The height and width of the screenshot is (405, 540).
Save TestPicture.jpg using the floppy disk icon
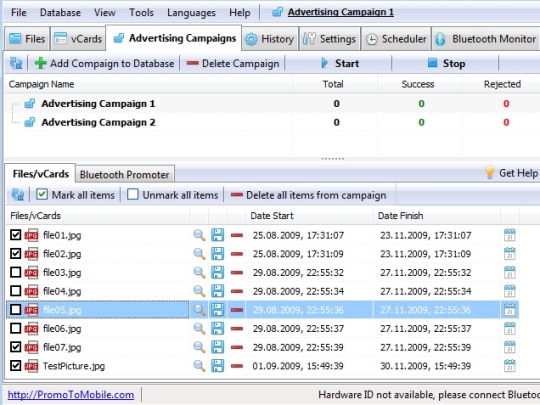(x=218, y=365)
